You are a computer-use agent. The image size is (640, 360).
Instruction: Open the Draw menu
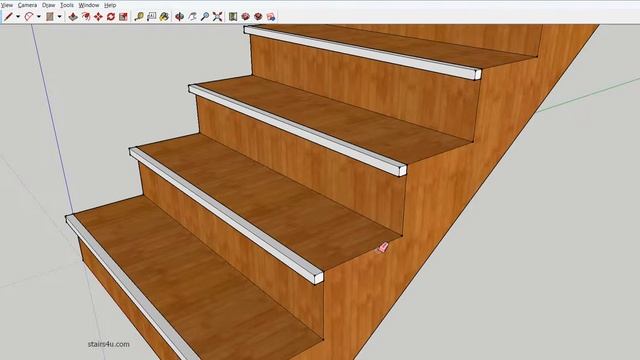coord(49,5)
